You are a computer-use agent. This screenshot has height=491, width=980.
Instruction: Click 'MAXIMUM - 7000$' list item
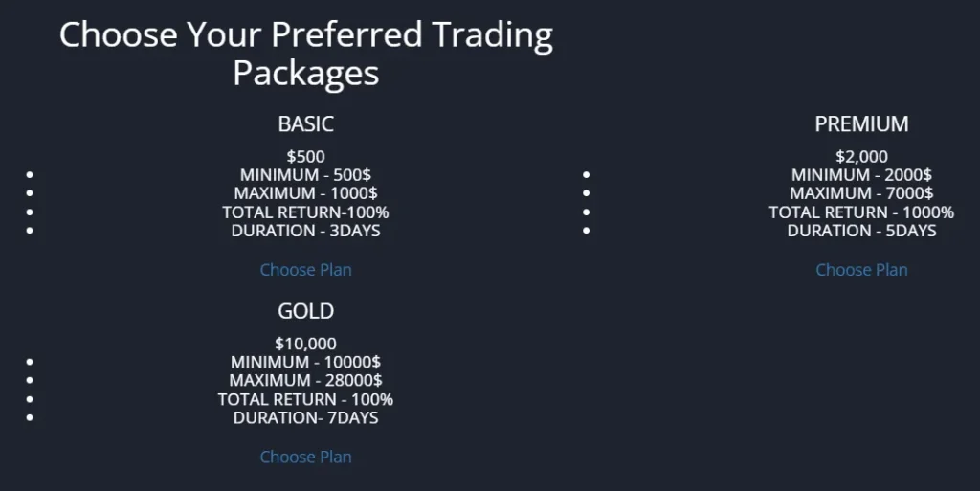pyautogui.click(x=861, y=193)
